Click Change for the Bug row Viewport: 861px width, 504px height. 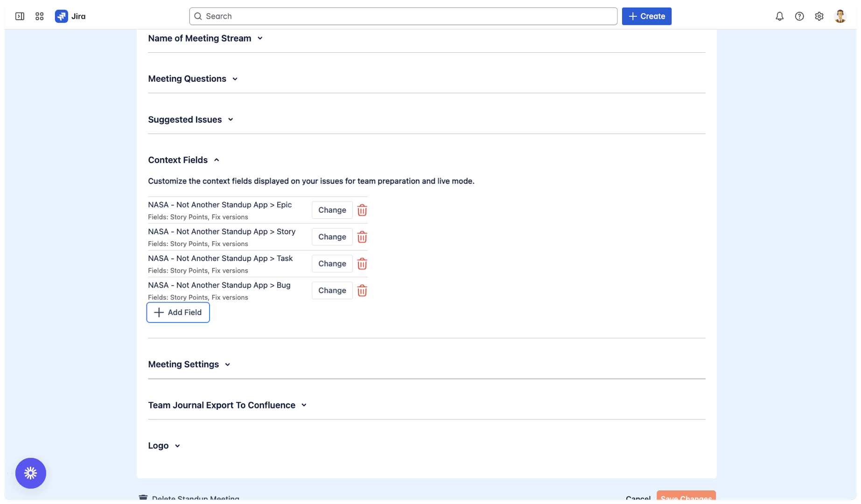pyautogui.click(x=332, y=290)
